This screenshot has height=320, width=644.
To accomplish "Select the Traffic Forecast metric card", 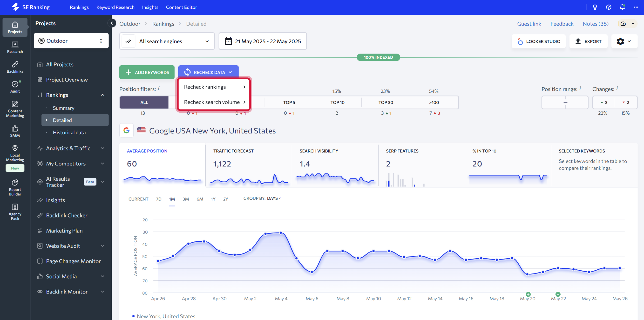I will (x=248, y=165).
